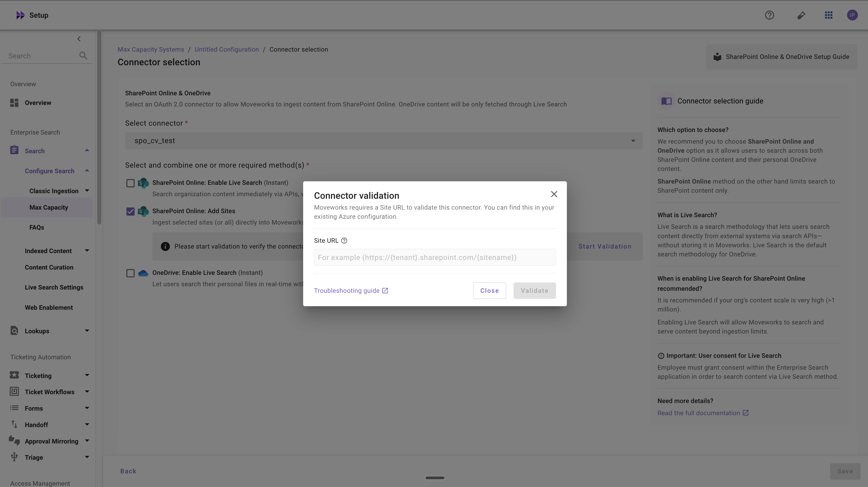Click the SharePoint icon beside Enable Live Search
Screen dimensions: 868x487
click(143, 183)
